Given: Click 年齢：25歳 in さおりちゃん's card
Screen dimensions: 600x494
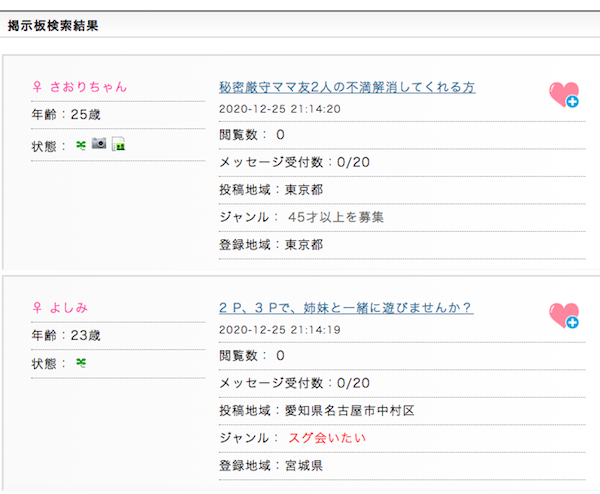Looking at the screenshot, I should (x=66, y=114).
